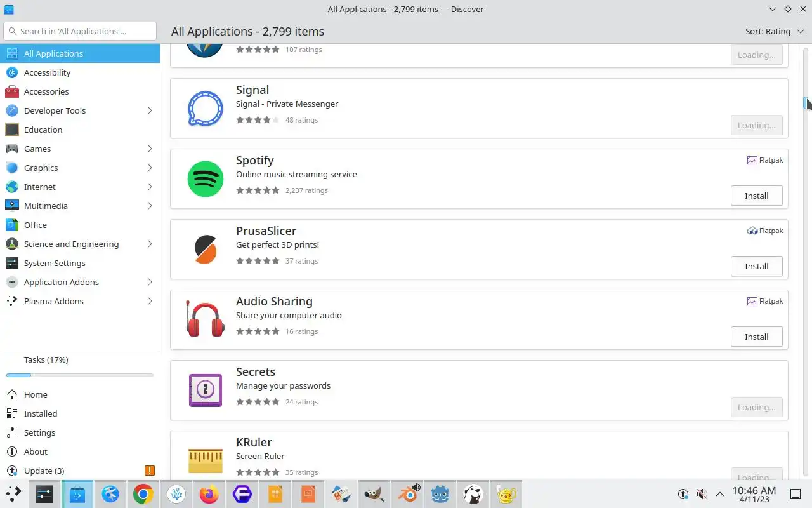The image size is (812, 508).
Task: Expand Developer Tools subcategories
Action: point(150,110)
